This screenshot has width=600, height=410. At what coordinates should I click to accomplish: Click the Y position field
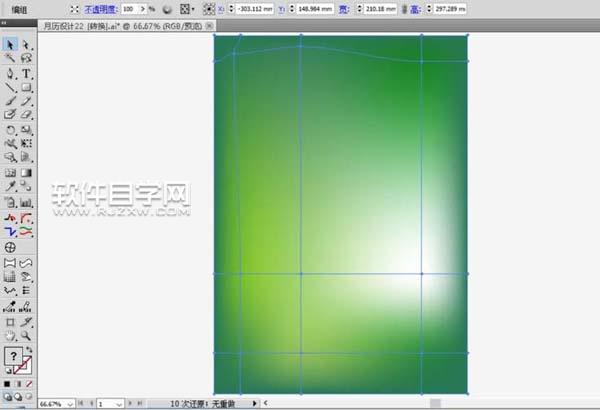(315, 9)
